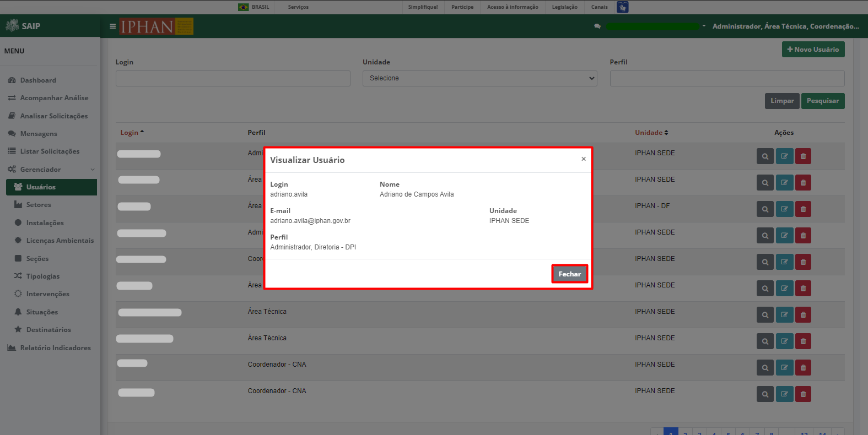Click the Setores chart icon in the sidebar
This screenshot has height=435, width=868.
[x=18, y=205]
